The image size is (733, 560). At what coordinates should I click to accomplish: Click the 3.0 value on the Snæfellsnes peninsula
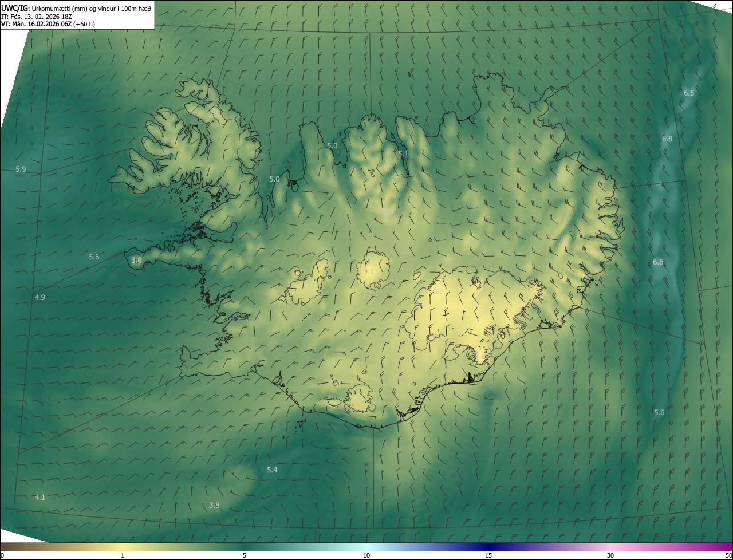(136, 261)
